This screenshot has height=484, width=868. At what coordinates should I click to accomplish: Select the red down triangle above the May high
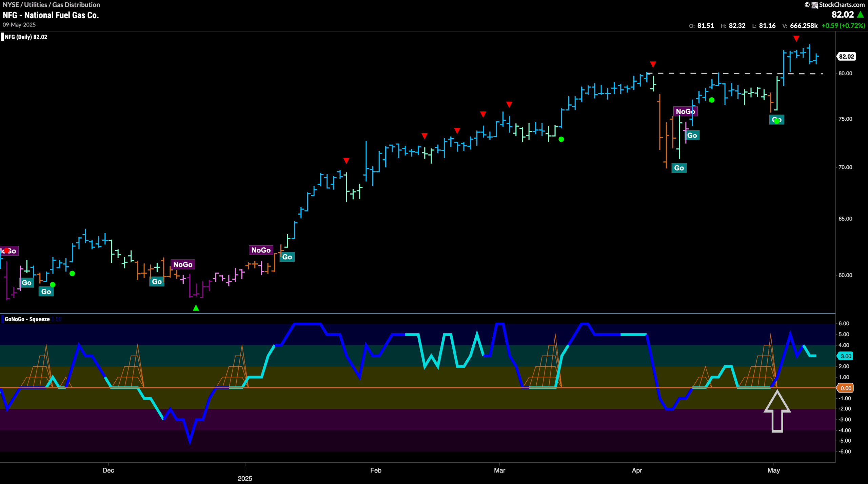tap(796, 39)
